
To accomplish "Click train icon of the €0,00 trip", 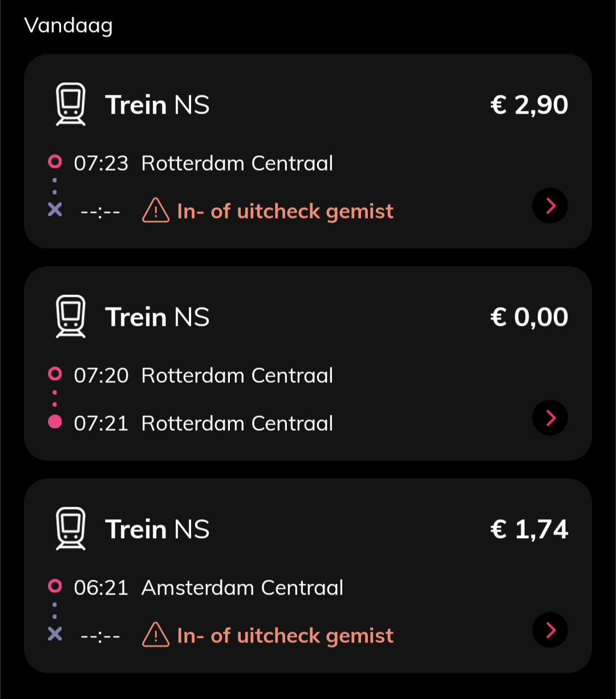I will [71, 317].
